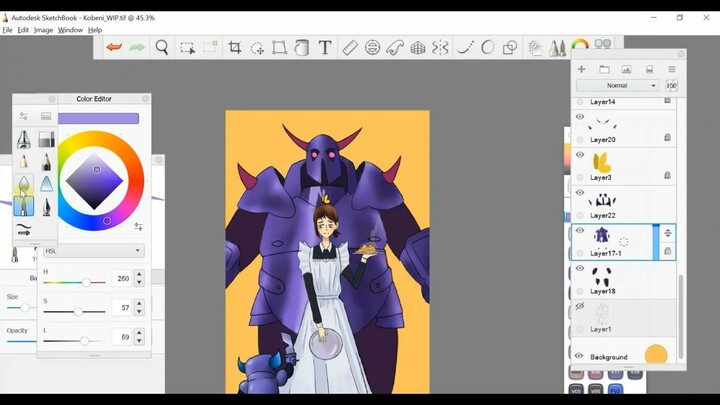Open brush properties sliders icon in palette
720x405 pixels.
(23, 116)
